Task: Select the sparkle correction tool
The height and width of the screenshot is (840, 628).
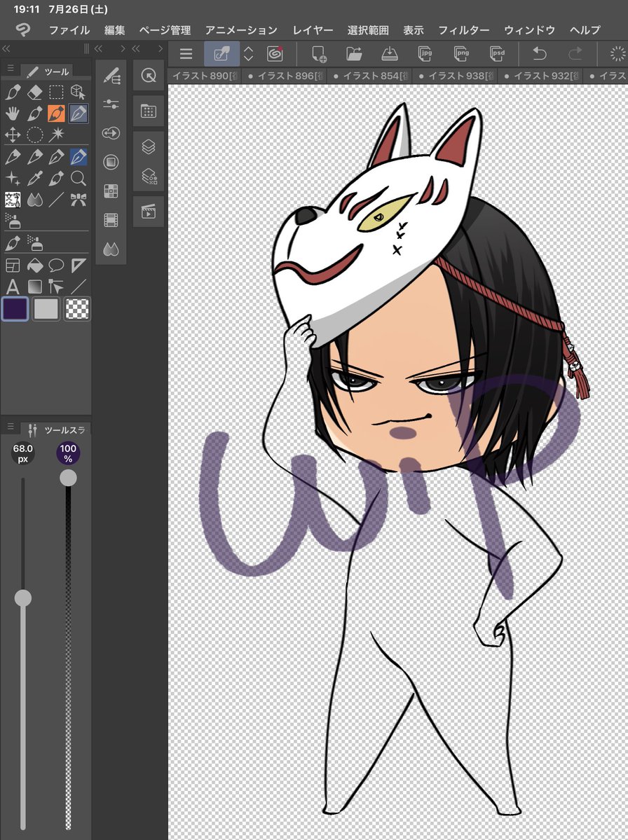Action: pos(13,179)
